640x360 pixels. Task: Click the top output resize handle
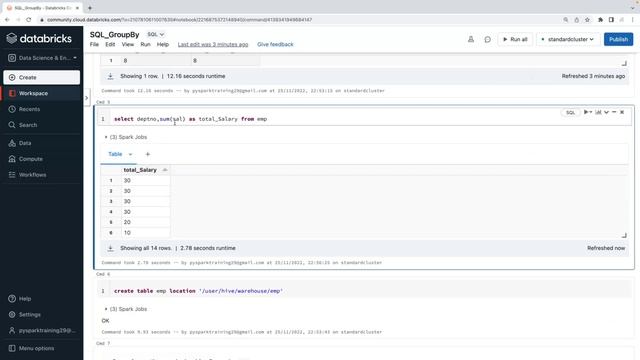pos(624,63)
